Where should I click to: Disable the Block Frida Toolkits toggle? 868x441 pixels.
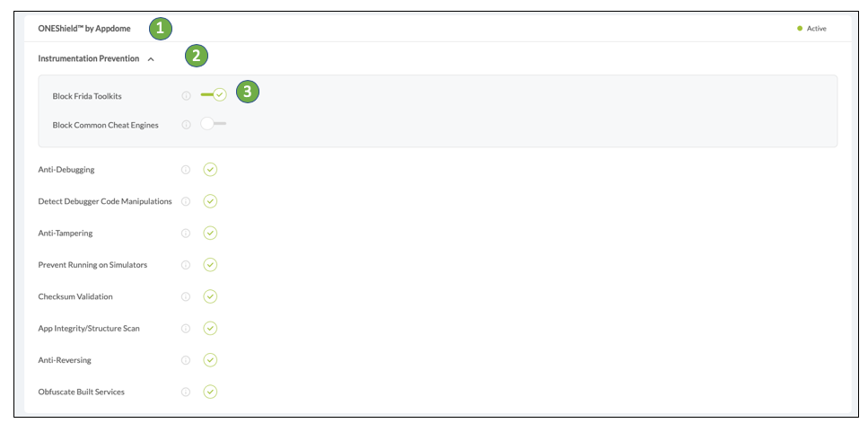coord(214,94)
